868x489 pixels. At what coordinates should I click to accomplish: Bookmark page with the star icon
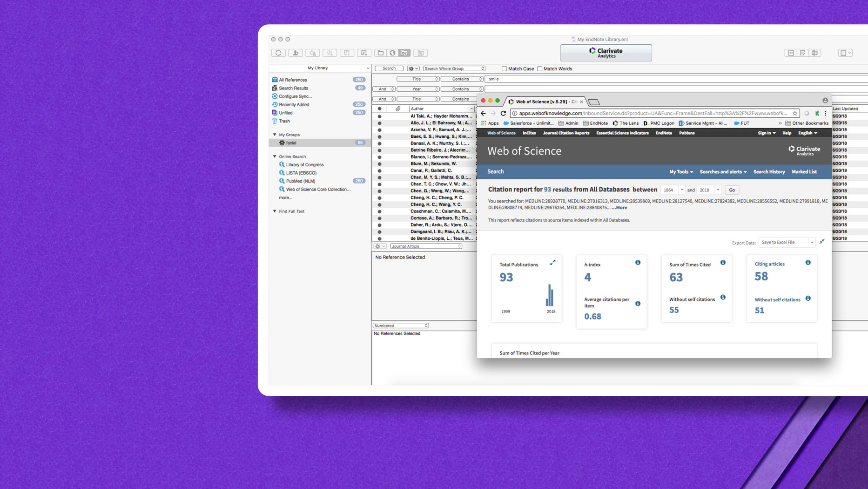(x=795, y=113)
